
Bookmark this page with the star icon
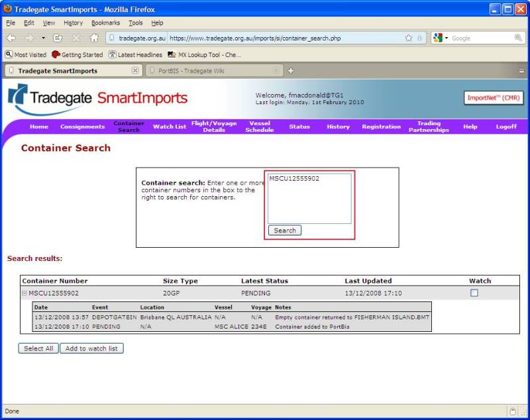point(409,38)
